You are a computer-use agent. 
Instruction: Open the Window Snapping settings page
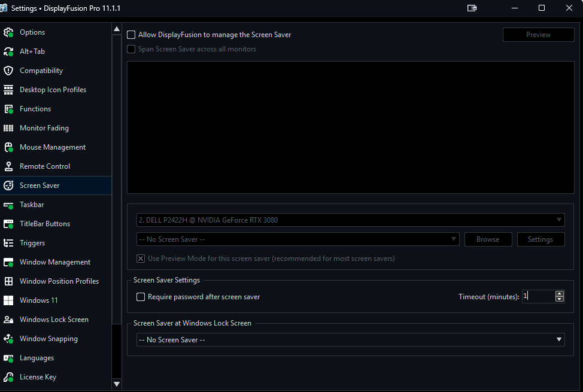[x=48, y=339]
